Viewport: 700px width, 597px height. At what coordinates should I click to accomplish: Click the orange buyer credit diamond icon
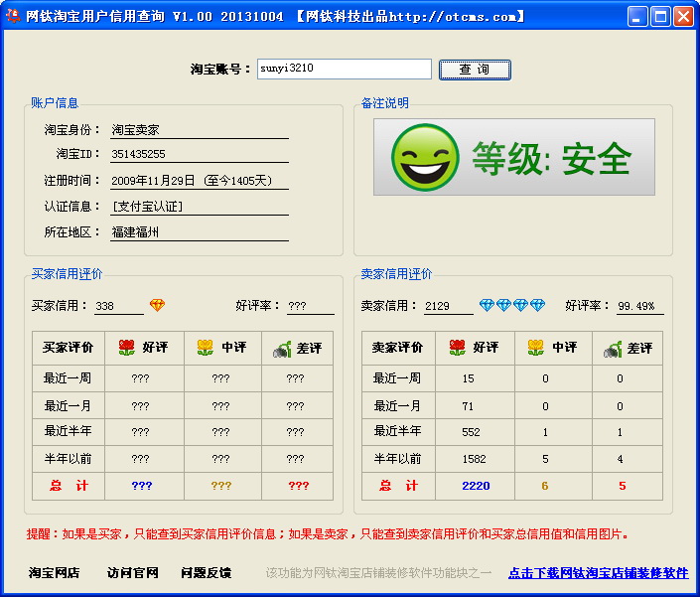(157, 305)
